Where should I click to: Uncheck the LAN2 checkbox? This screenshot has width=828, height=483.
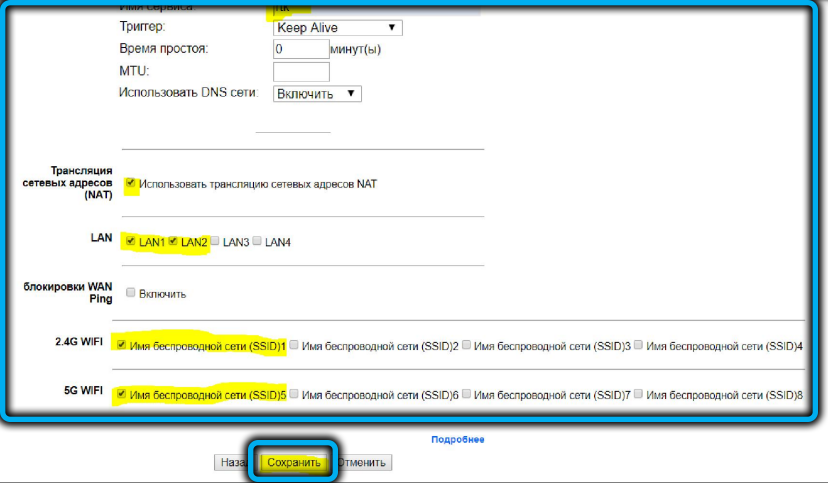click(173, 242)
